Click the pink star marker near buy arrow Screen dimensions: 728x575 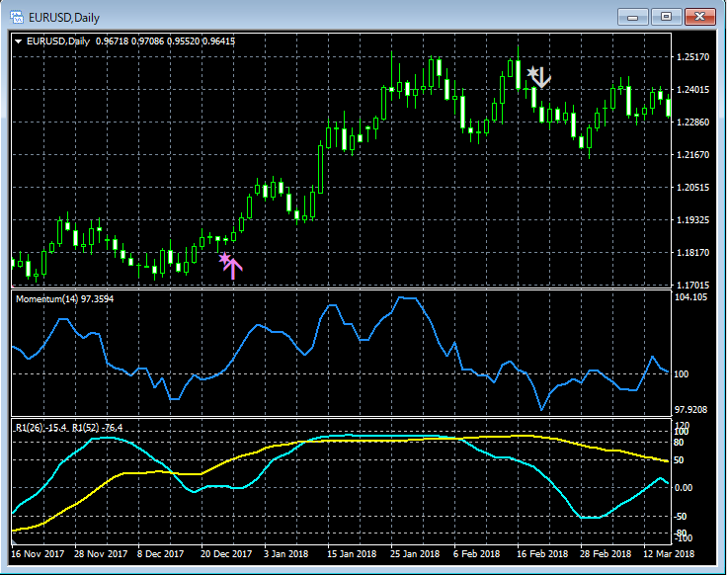224,259
